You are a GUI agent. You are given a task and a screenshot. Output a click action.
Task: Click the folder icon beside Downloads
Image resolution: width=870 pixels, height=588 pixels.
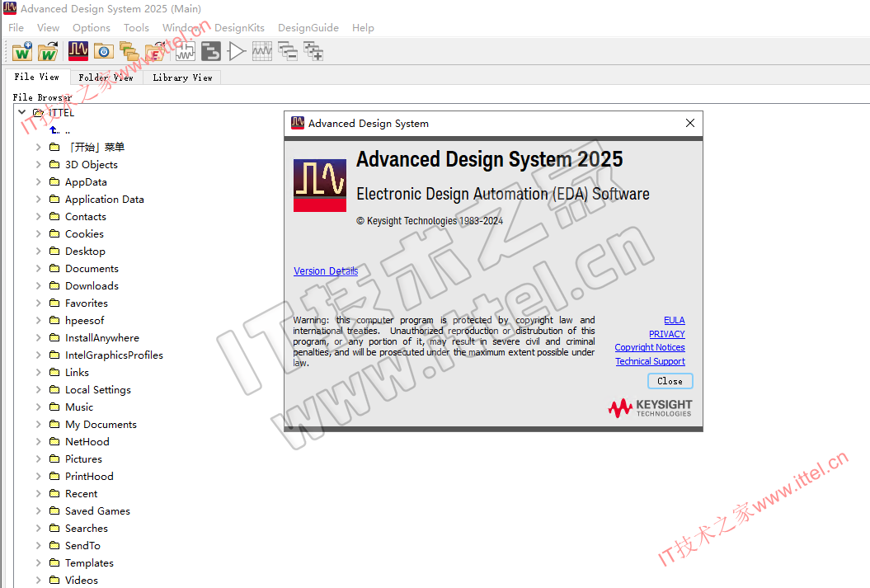54,285
